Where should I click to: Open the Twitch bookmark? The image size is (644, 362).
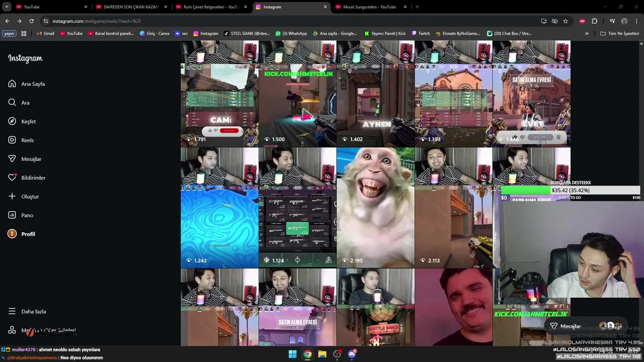click(x=421, y=34)
